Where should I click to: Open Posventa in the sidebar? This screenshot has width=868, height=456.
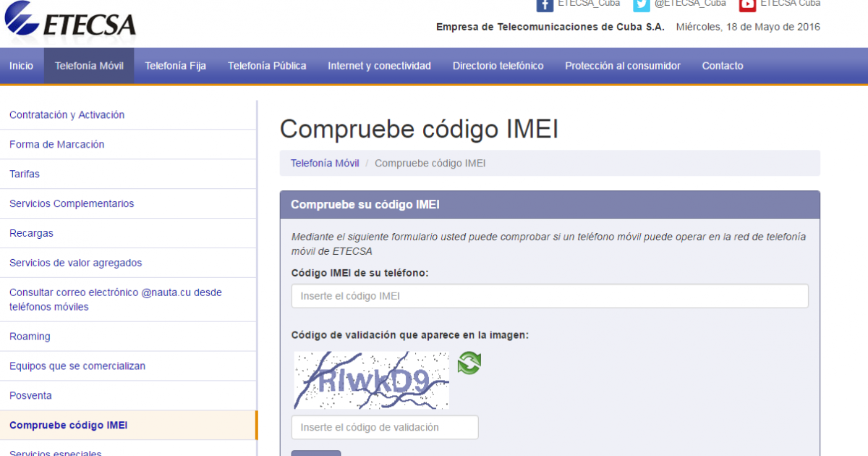point(30,396)
